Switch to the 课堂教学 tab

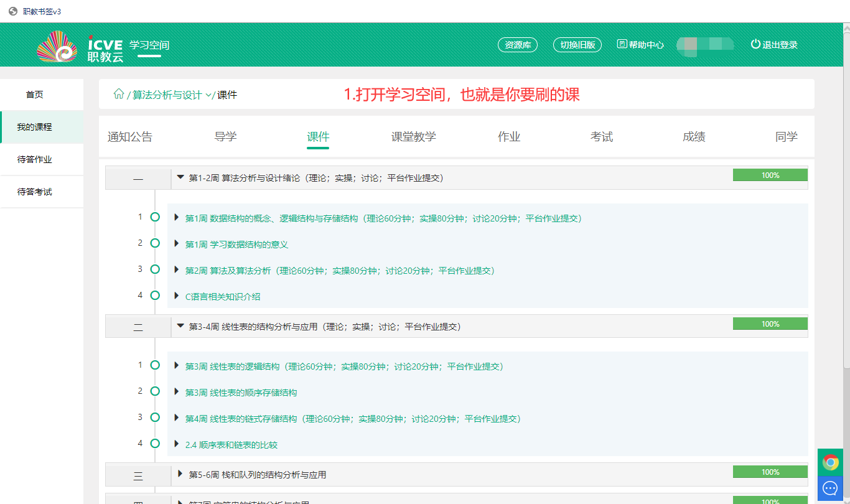[x=414, y=137]
